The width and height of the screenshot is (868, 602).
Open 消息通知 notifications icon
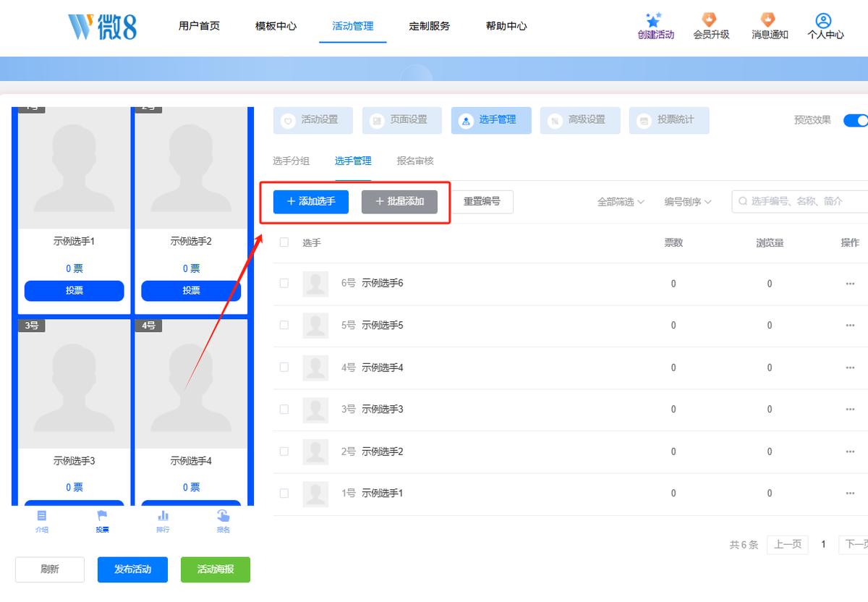tap(768, 20)
